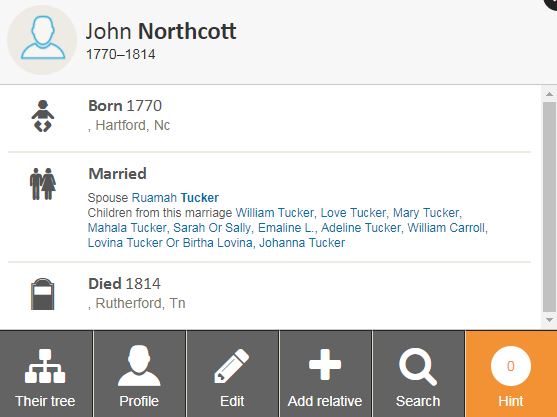Click the scrollbar up arrow
The width and height of the screenshot is (557, 417).
(549, 94)
